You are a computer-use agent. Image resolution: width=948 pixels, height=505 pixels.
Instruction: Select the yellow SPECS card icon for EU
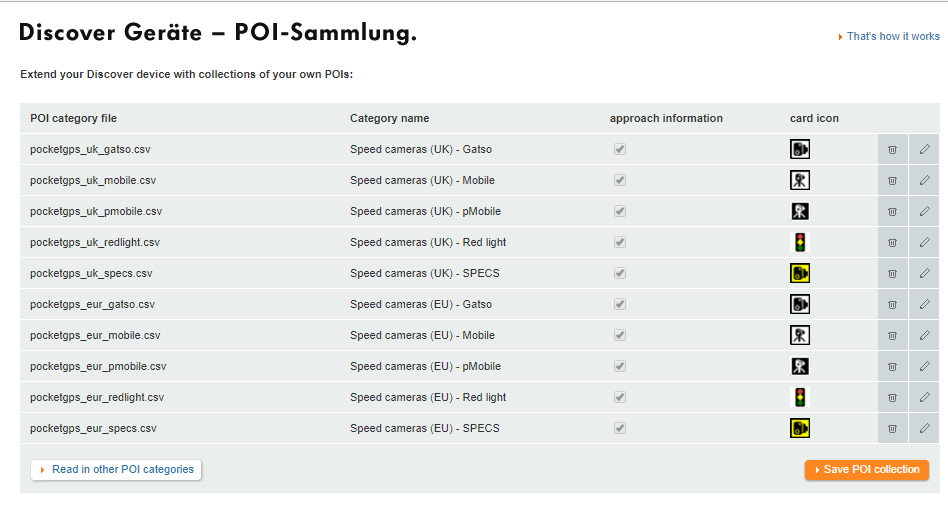pyautogui.click(x=800, y=428)
